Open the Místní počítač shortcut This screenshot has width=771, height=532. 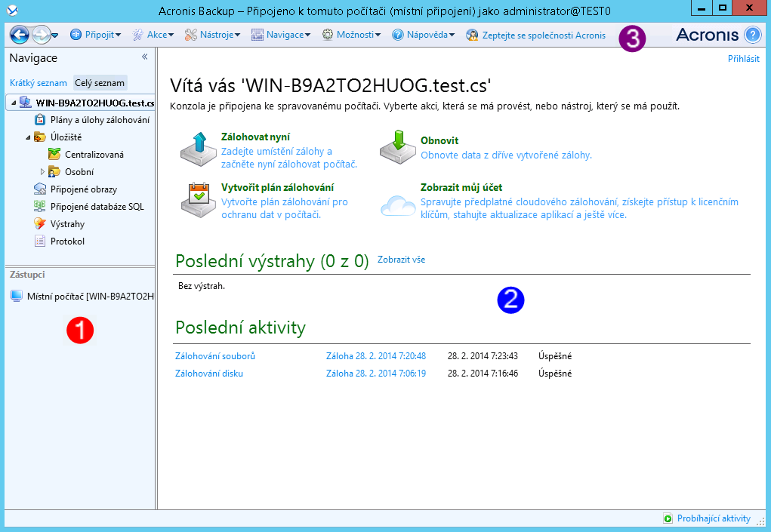(91, 297)
